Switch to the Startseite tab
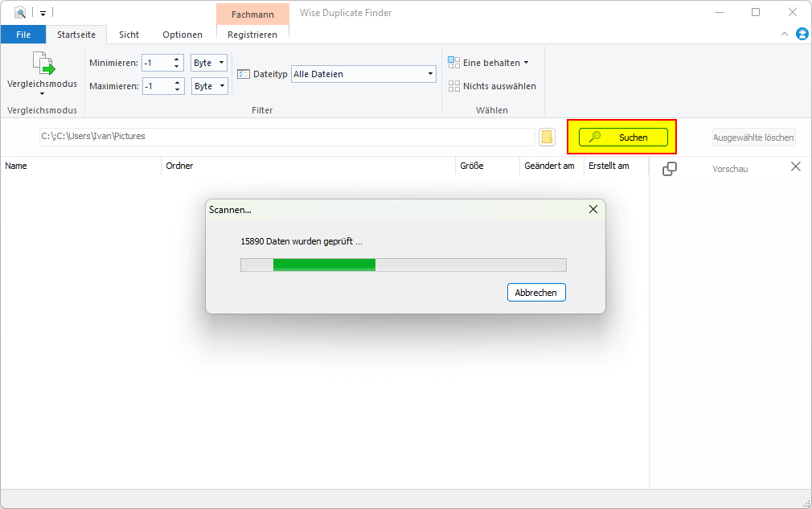The image size is (812, 509). [76, 35]
